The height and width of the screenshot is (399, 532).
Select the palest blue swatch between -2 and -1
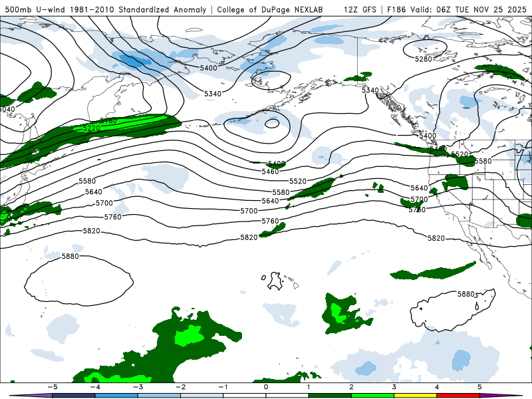click(x=202, y=396)
